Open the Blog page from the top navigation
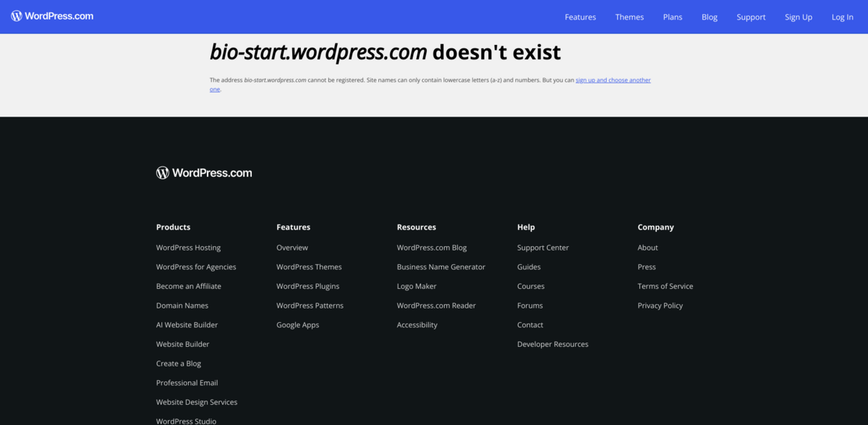Viewport: 868px width, 425px height. tap(709, 17)
